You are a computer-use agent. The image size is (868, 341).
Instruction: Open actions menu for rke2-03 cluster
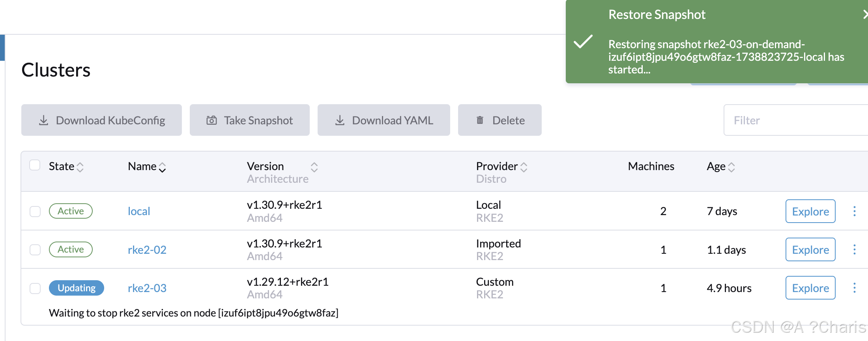854,288
